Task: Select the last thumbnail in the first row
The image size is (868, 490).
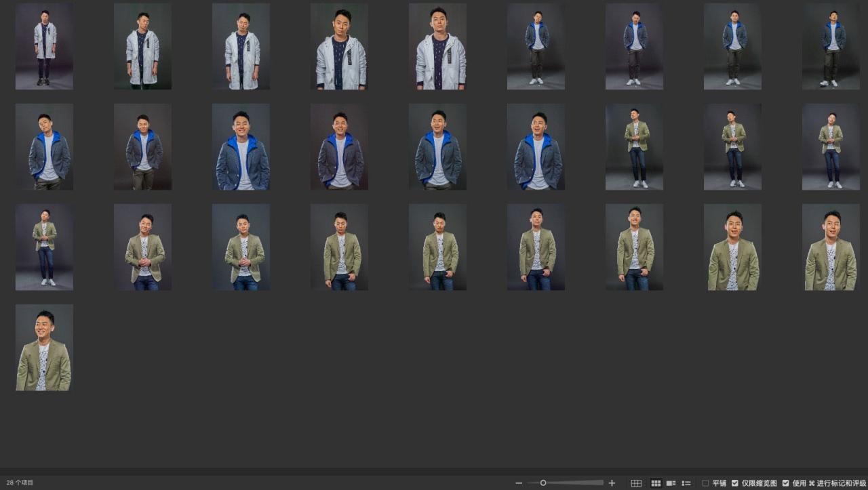Action: click(x=831, y=46)
